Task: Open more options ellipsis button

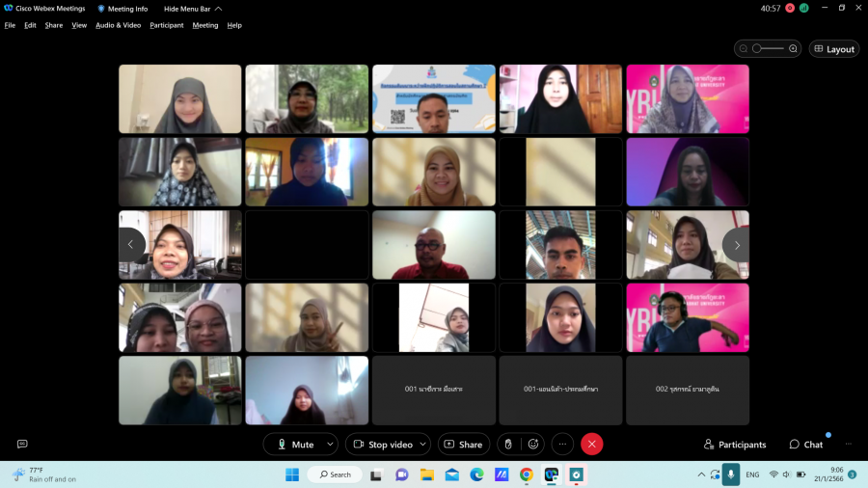Action: click(563, 444)
